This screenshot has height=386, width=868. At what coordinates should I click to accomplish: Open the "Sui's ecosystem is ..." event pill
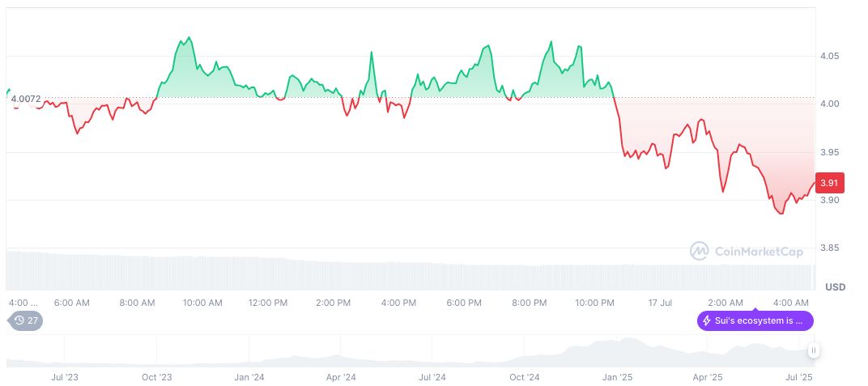pyautogui.click(x=755, y=320)
